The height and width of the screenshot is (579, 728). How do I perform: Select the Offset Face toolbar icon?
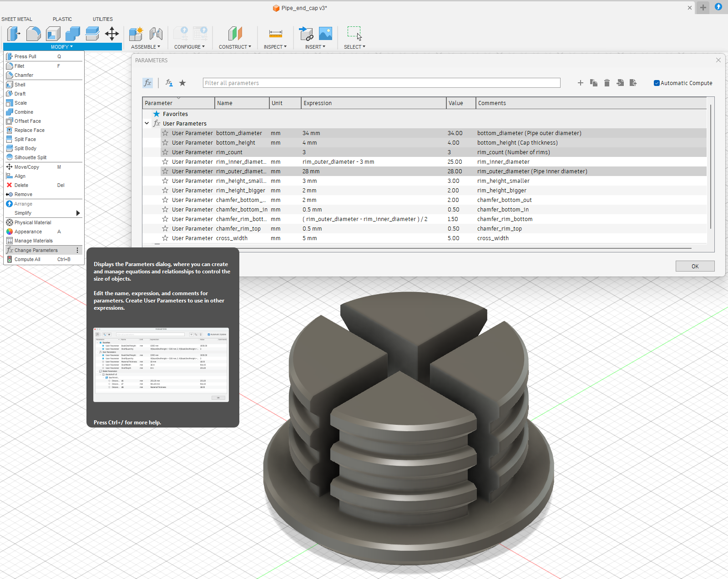coord(92,34)
